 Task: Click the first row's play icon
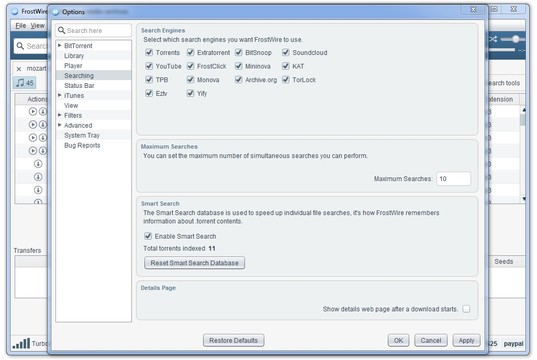[x=33, y=111]
